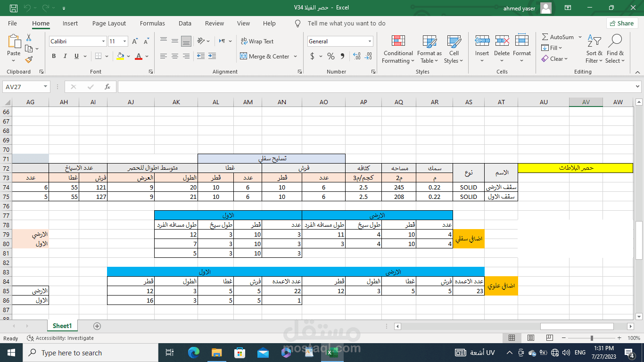Click the Merge & Center icon
644x362 pixels.
pyautogui.click(x=243, y=56)
